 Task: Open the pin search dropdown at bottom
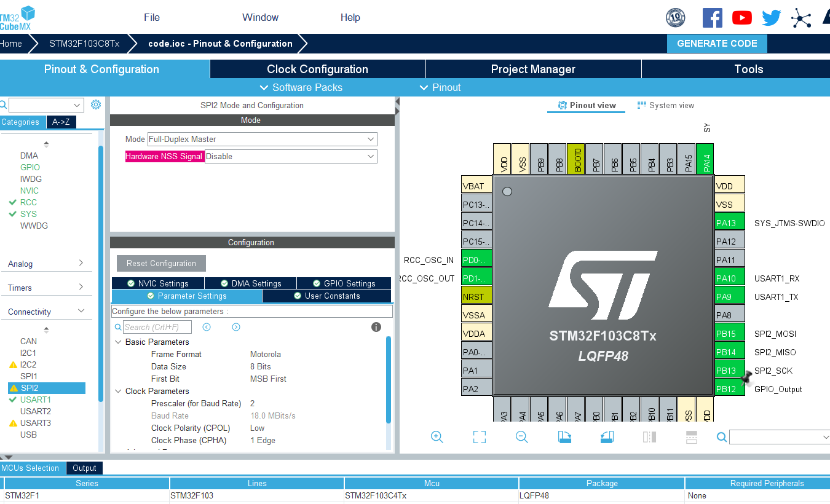[780, 437]
